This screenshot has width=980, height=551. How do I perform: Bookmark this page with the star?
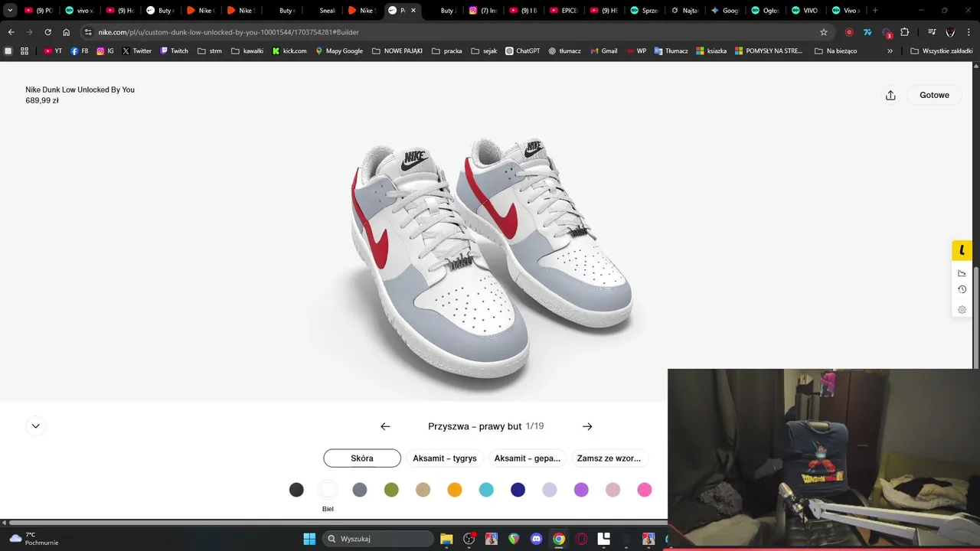(x=824, y=32)
